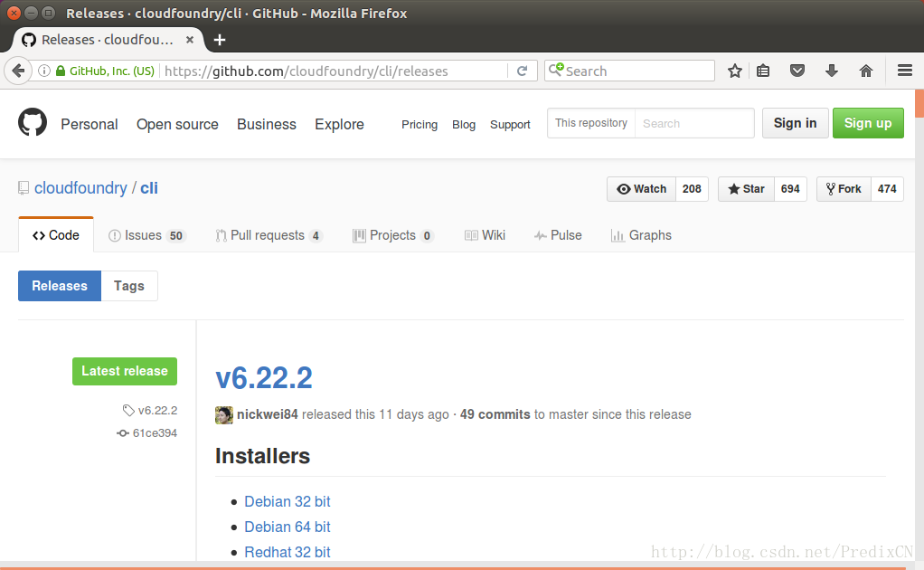Star the cloudfoundry/cli repository
This screenshot has height=570, width=924.
coord(746,189)
